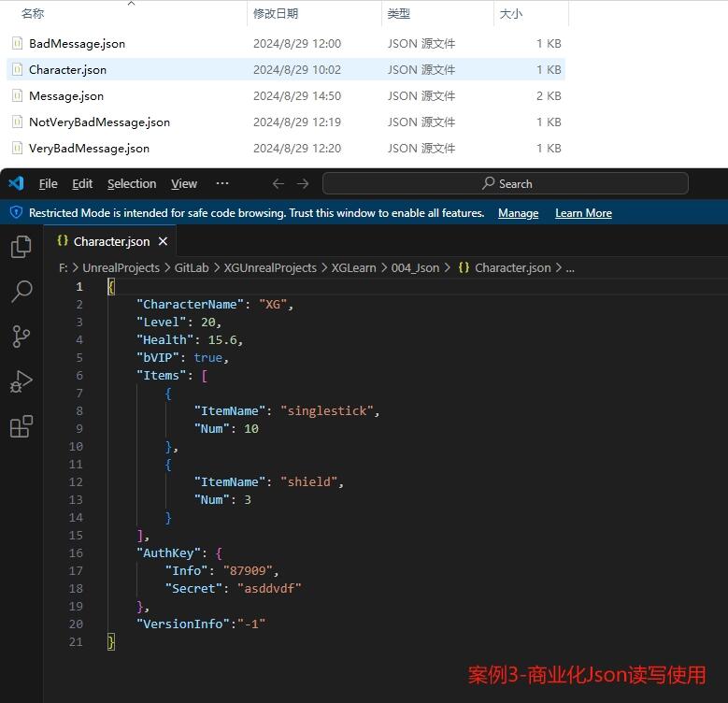Click the Health value 15.6
This screenshot has height=703, width=728.
pyautogui.click(x=222, y=340)
